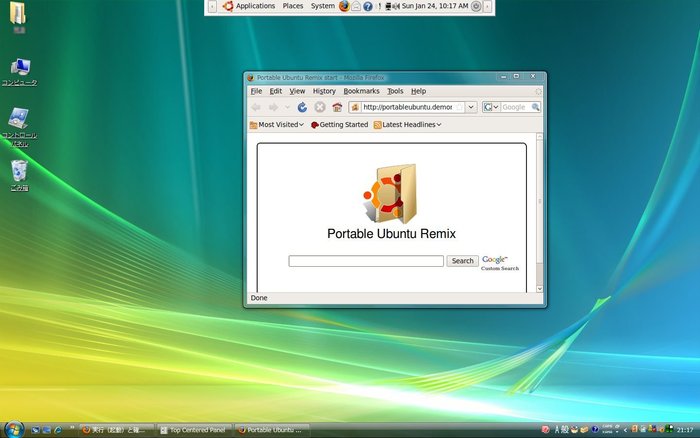Viewport: 700px width, 438px height.
Task: Open the search engine selector dropdown
Action: (x=491, y=107)
